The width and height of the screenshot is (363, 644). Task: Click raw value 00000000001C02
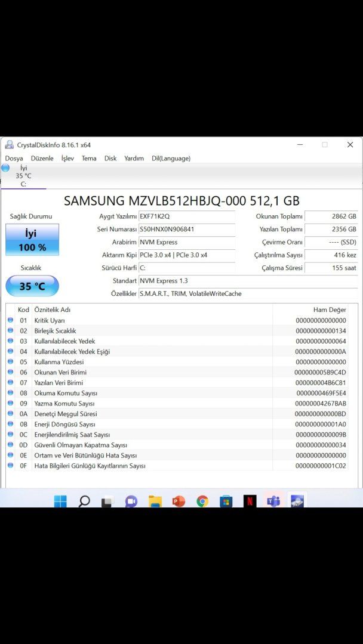pos(321,466)
